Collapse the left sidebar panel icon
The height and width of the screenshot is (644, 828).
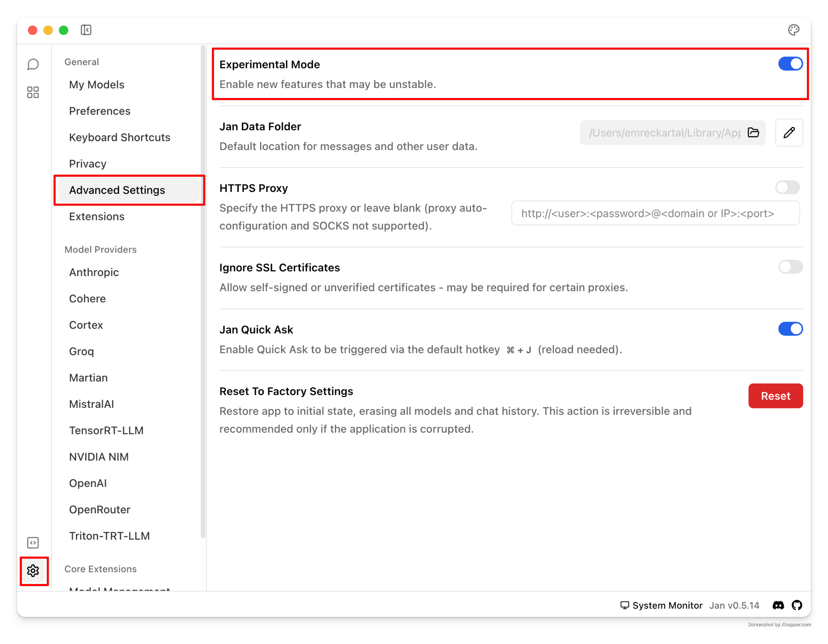[86, 30]
